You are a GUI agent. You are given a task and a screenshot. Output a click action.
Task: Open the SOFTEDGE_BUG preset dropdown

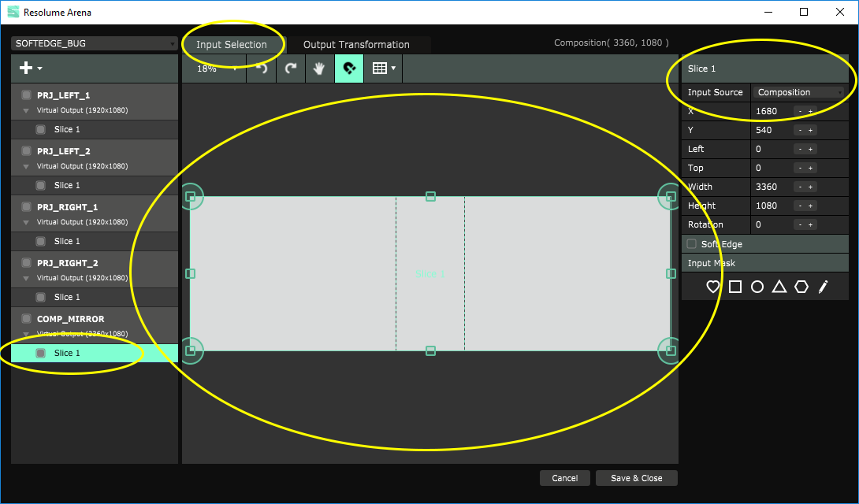95,43
